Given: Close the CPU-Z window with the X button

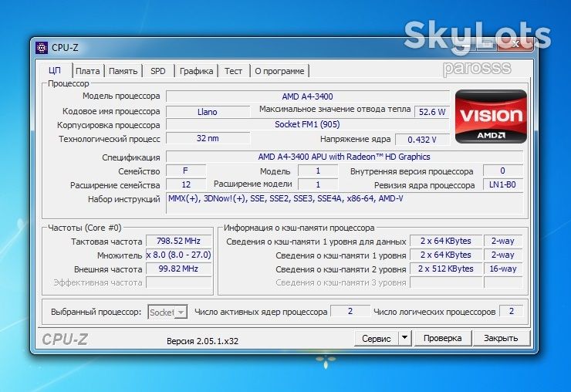Looking at the screenshot, I should pyautogui.click(x=516, y=44).
